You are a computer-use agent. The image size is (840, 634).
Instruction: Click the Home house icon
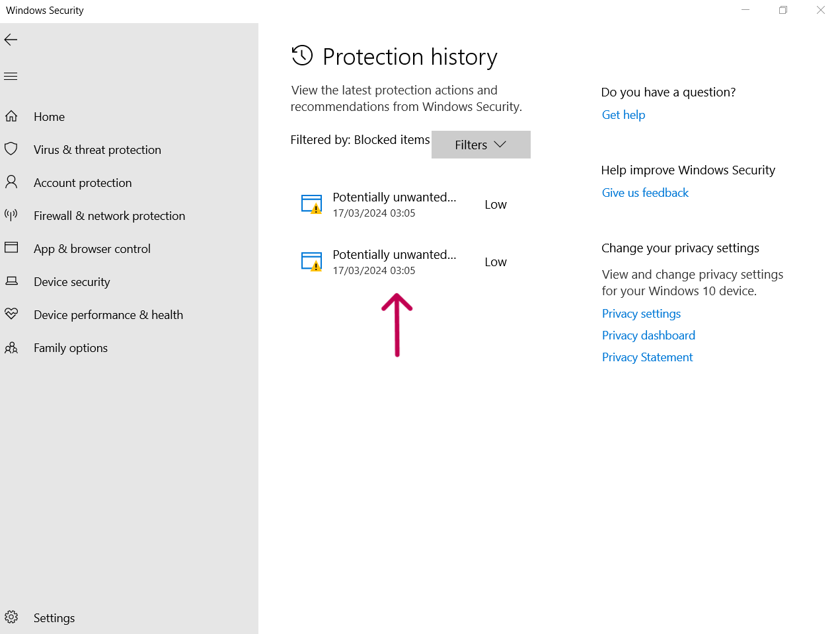coord(11,116)
